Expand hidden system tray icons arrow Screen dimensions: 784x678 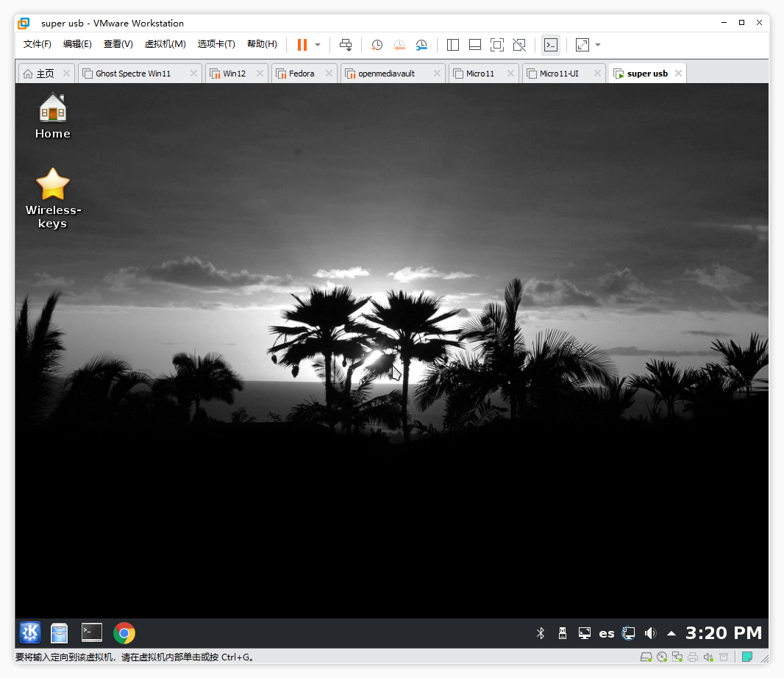[x=671, y=633]
